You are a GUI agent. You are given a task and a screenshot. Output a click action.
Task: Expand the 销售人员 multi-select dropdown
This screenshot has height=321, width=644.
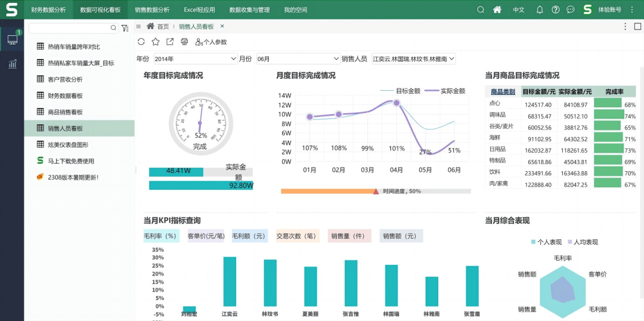tap(414, 59)
